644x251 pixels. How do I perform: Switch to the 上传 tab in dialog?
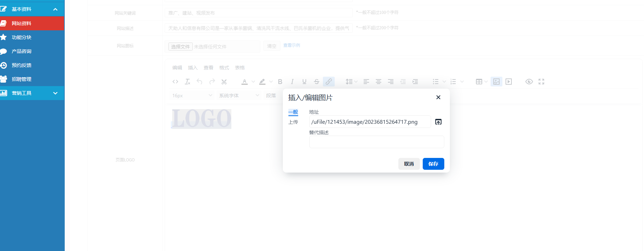coord(293,122)
